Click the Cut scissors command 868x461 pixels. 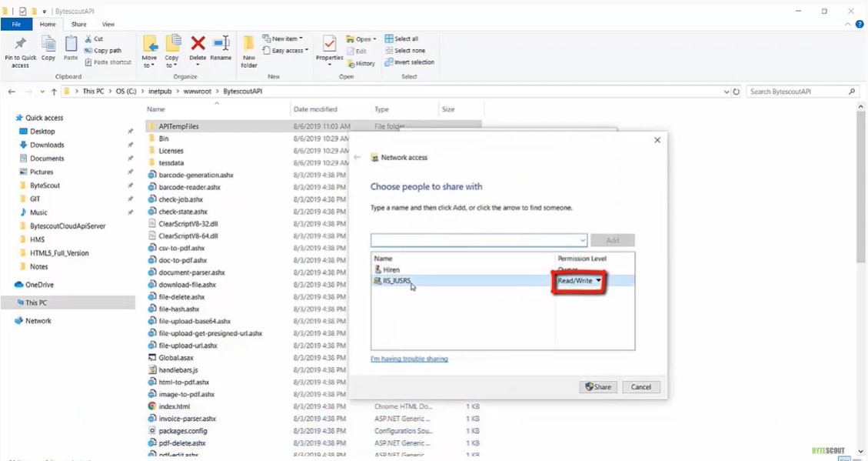(x=94, y=38)
